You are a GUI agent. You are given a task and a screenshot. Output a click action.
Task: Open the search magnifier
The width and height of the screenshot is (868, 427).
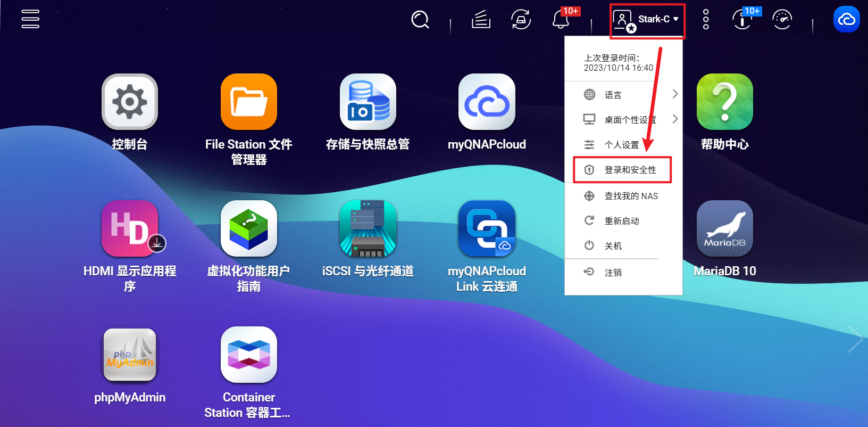tap(420, 20)
